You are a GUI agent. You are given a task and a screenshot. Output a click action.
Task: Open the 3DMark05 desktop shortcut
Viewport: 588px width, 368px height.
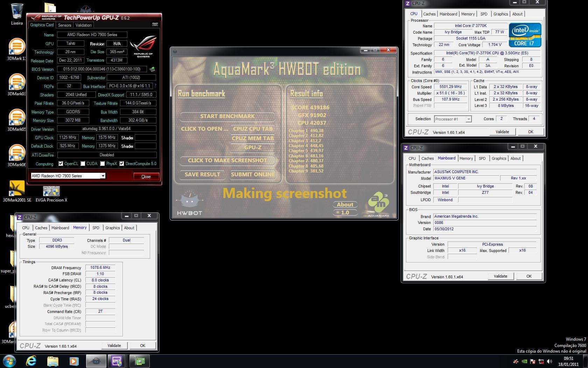tap(16, 120)
